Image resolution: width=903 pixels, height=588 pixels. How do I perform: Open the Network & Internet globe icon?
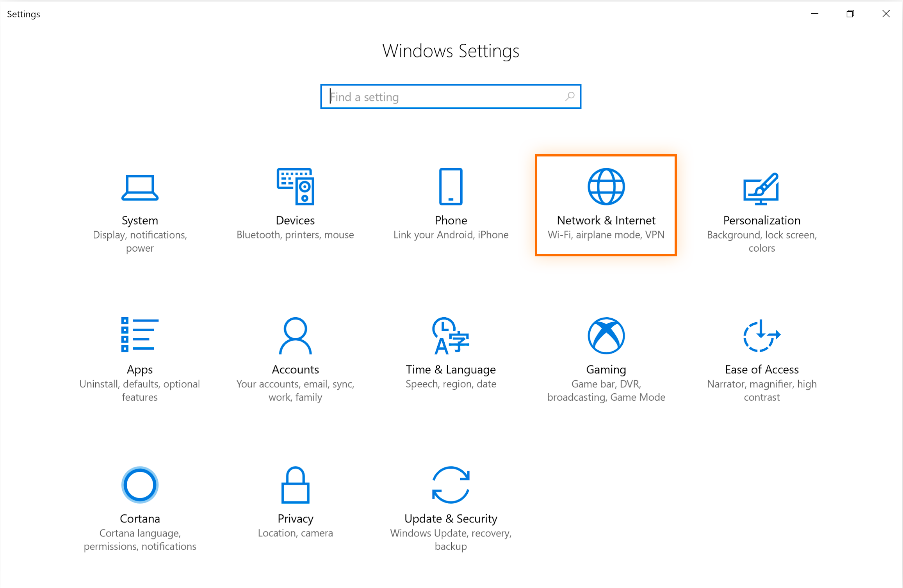[606, 187]
